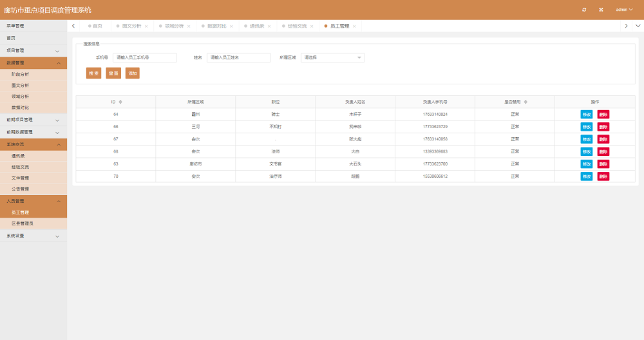Click 修改 for employee ID 64
The width and height of the screenshot is (644, 340).
586,115
